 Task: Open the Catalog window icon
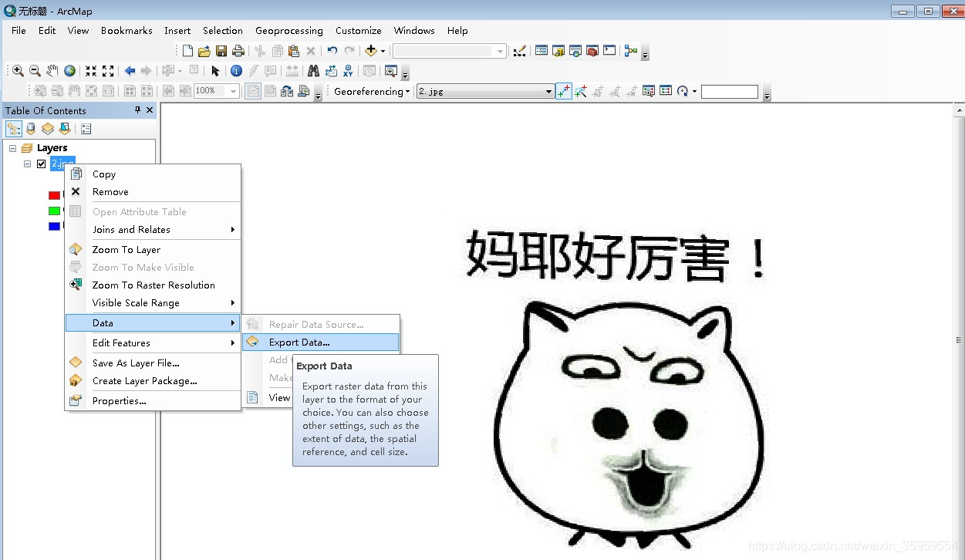tap(558, 51)
